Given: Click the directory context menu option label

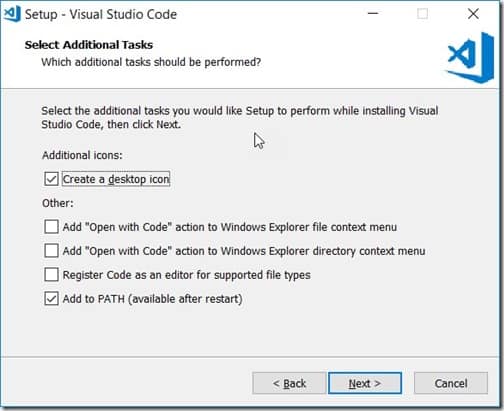Looking at the screenshot, I should click(244, 251).
